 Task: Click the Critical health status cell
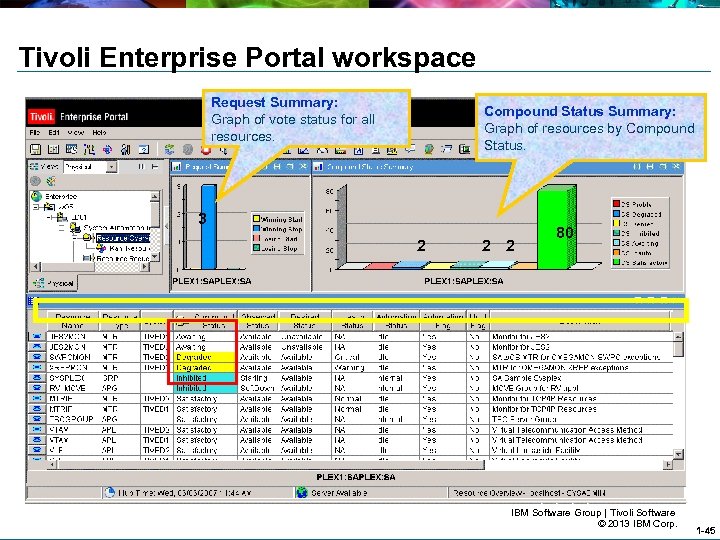tap(353, 357)
